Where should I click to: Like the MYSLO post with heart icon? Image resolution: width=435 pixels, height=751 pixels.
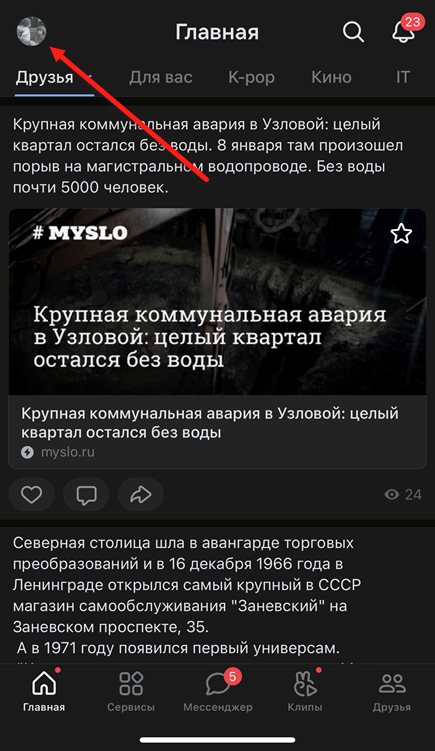click(x=32, y=494)
